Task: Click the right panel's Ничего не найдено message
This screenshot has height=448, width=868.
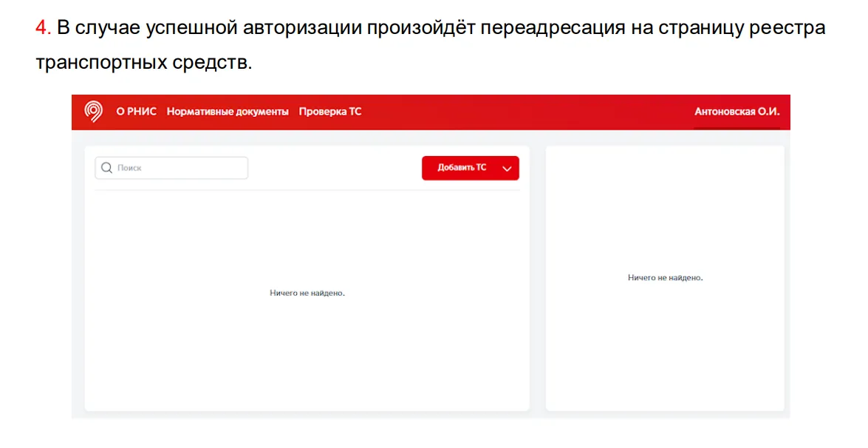Action: [x=665, y=277]
